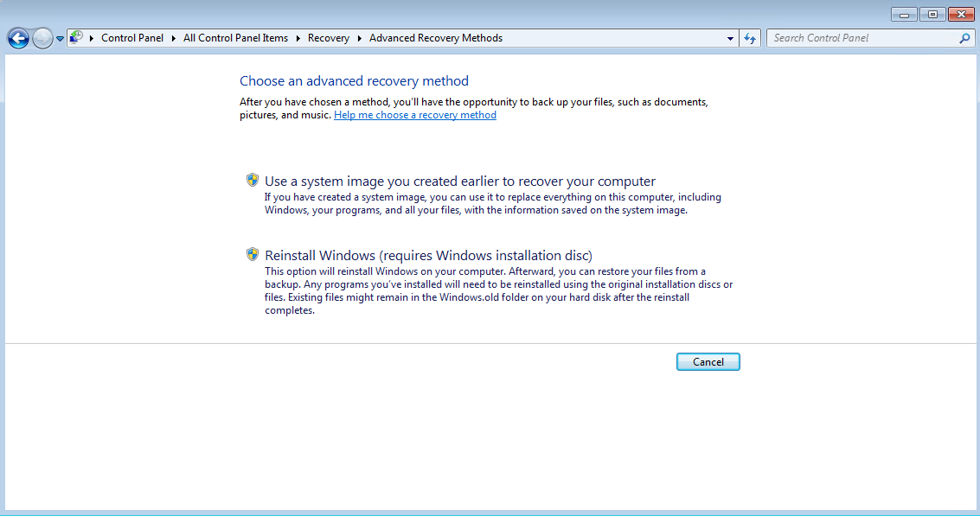980x516 pixels.
Task: Click the Refresh button beside address bar
Action: tap(750, 39)
